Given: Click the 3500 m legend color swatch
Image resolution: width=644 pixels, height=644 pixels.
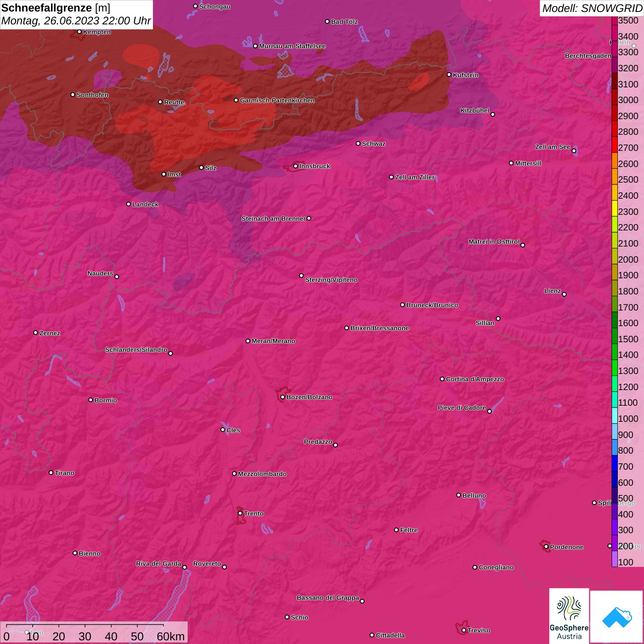Looking at the screenshot, I should point(615,21).
